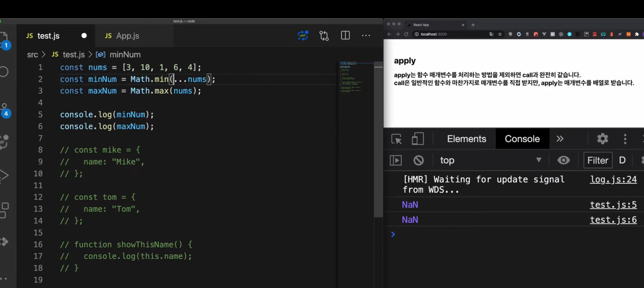The image size is (644, 288).
Task: Click the first NaN console output
Action: [410, 205]
